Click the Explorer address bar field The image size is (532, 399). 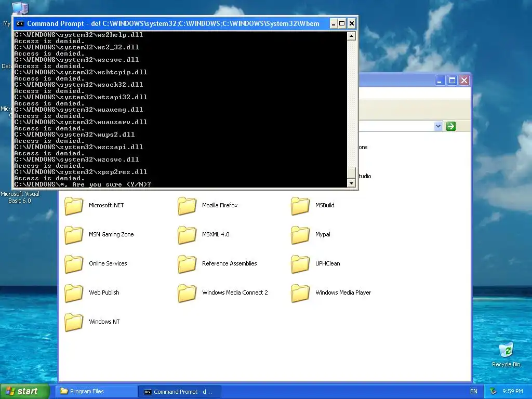[x=396, y=127]
